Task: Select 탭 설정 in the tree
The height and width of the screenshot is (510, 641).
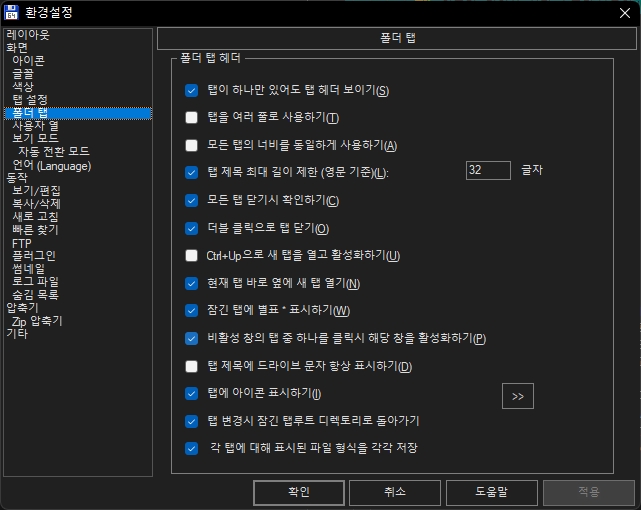Action: (x=30, y=100)
